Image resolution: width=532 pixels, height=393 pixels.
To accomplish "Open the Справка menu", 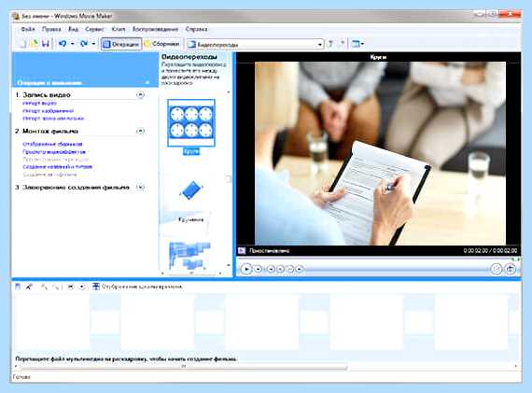I will tap(196, 29).
